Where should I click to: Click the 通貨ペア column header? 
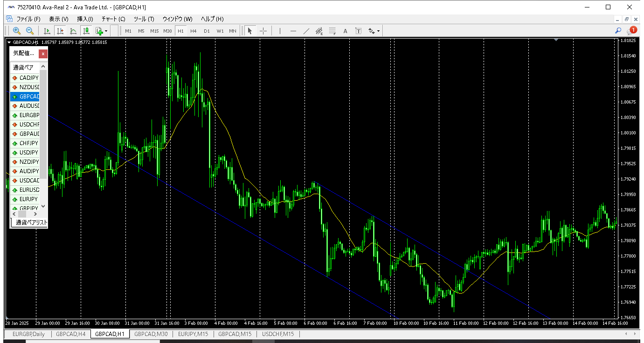tap(25, 67)
